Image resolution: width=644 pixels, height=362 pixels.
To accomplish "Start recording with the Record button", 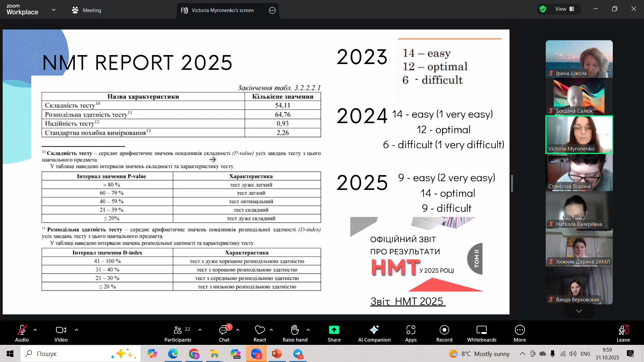I will tap(444, 330).
